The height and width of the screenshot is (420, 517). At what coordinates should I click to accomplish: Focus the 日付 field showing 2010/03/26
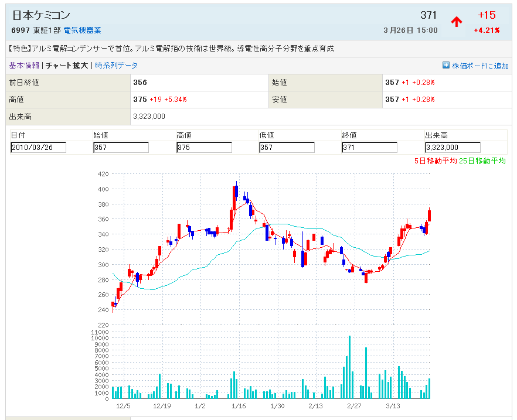tap(38, 147)
